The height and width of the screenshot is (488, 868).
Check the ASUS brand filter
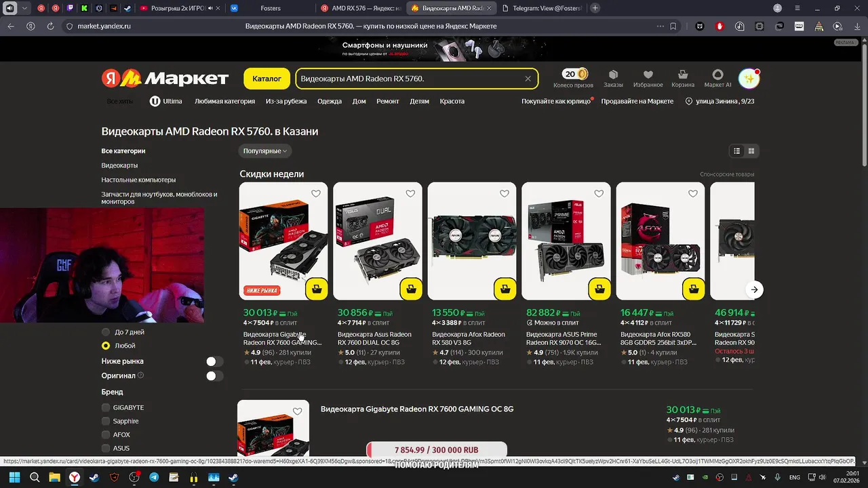[x=106, y=448]
